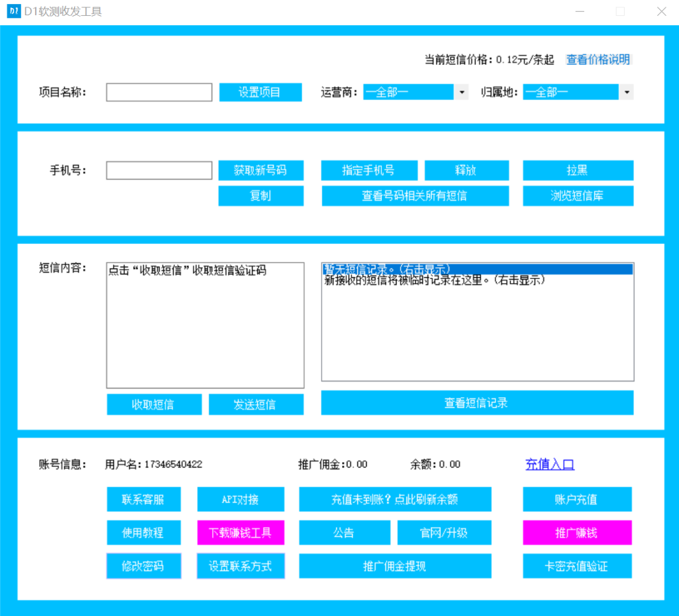Click the magenta 下载赚钱工具 button

point(241,532)
